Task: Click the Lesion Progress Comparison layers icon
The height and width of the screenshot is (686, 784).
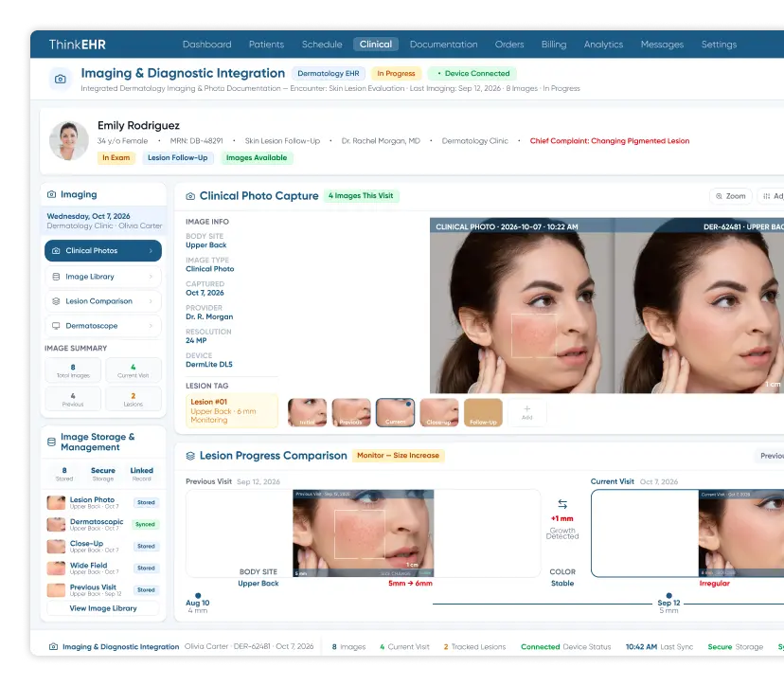Action: (x=190, y=456)
